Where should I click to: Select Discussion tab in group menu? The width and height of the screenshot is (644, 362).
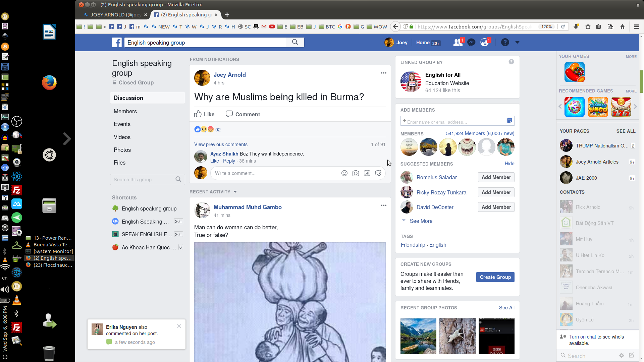pos(148,98)
